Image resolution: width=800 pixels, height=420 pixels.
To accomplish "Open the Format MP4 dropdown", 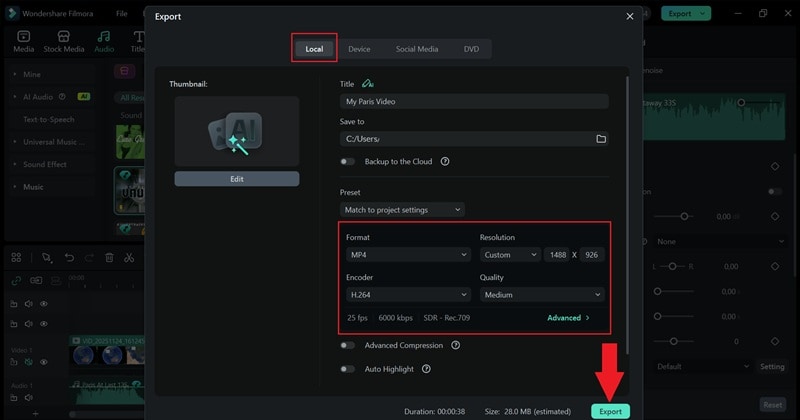I will pyautogui.click(x=408, y=255).
